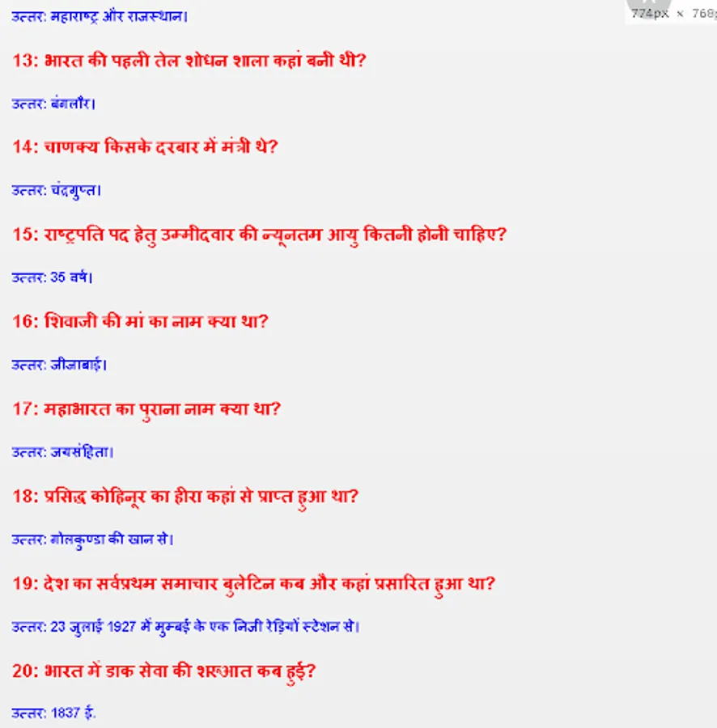This screenshot has width=717, height=728.
Task: Click question 18 about the कोहिनूर diamond
Action: 185,497
